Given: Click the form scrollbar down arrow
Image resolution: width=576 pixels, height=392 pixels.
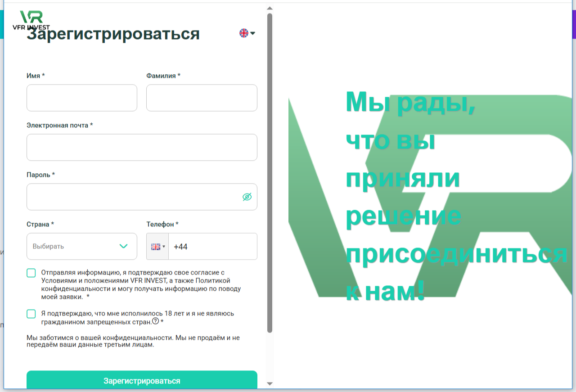Looking at the screenshot, I should point(270,384).
